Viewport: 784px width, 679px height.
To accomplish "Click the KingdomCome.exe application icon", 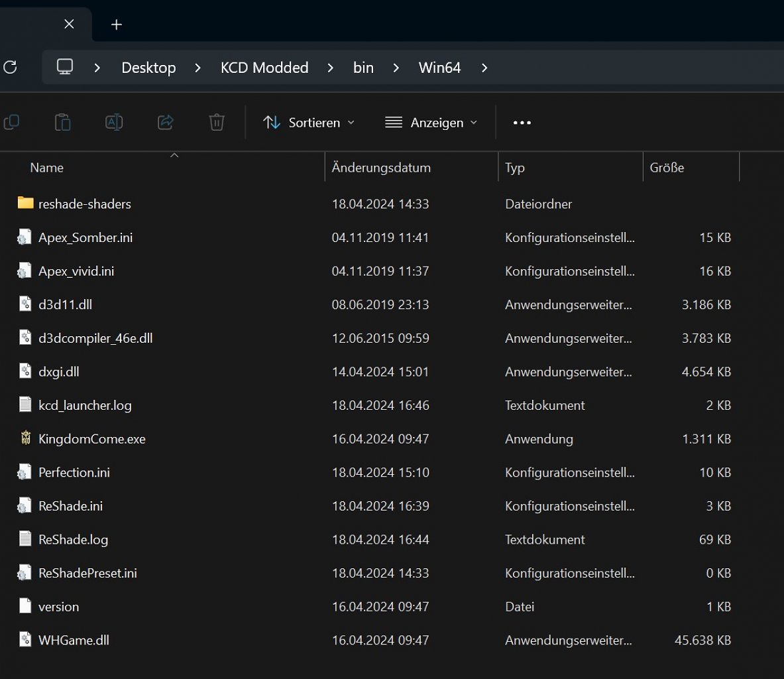I will coord(25,438).
